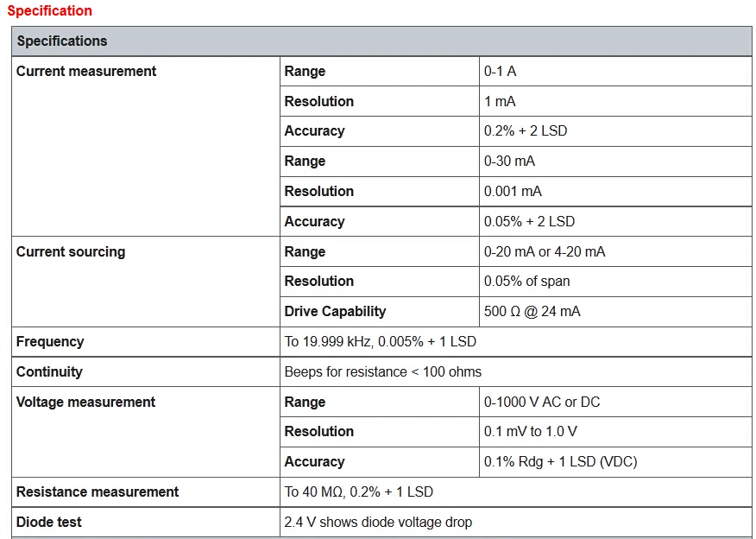Click the 0.05% + 2 LSD accuracy value
This screenshot has width=756, height=539.
(x=529, y=221)
